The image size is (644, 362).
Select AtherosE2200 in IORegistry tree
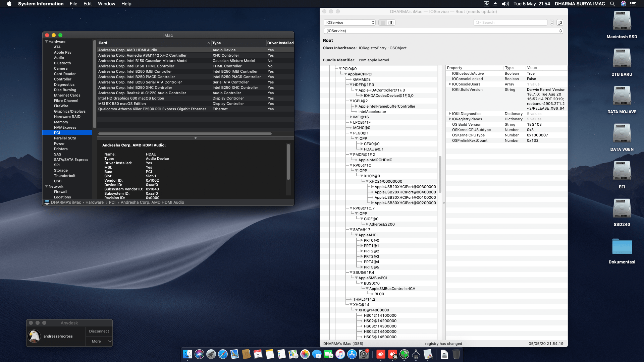pyautogui.click(x=382, y=224)
